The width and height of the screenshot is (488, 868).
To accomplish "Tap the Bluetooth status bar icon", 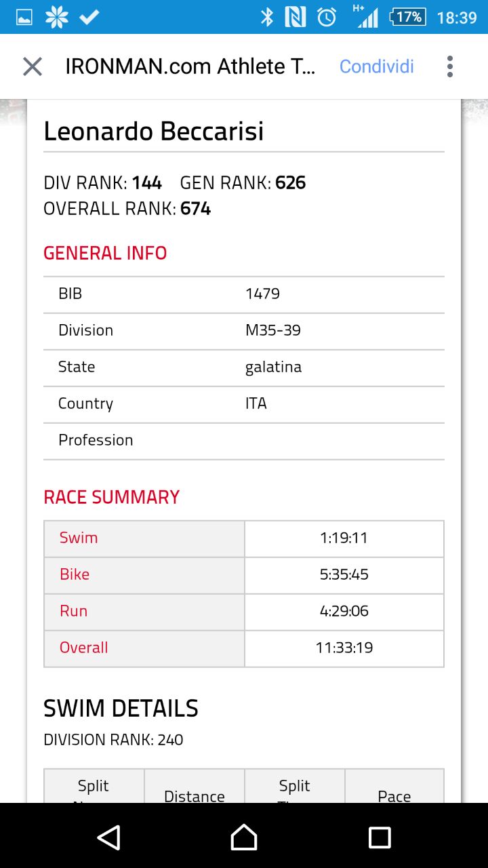I will point(267,18).
